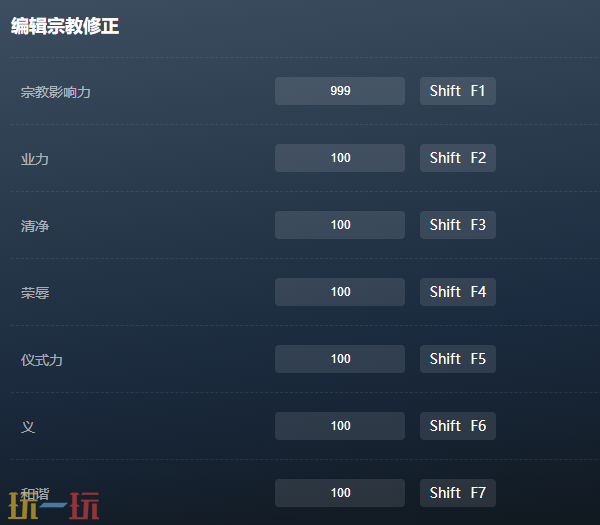The image size is (600, 525).
Task: Select the 业力 value input box
Action: (340, 158)
